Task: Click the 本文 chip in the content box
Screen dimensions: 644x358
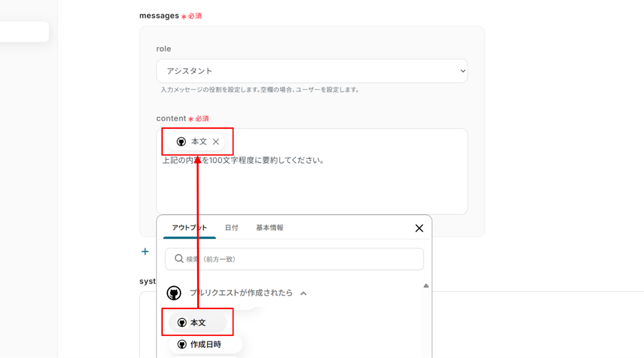Action: tap(199, 142)
